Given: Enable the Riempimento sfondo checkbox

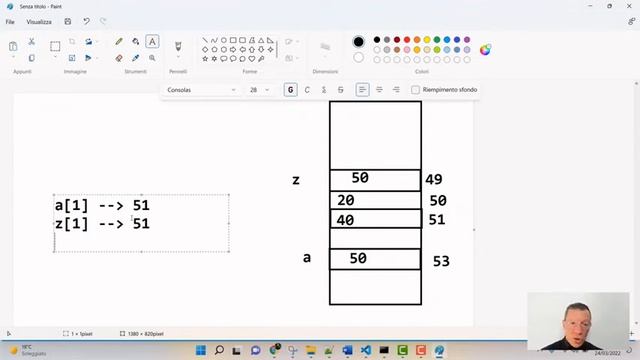Looking at the screenshot, I should point(415,90).
